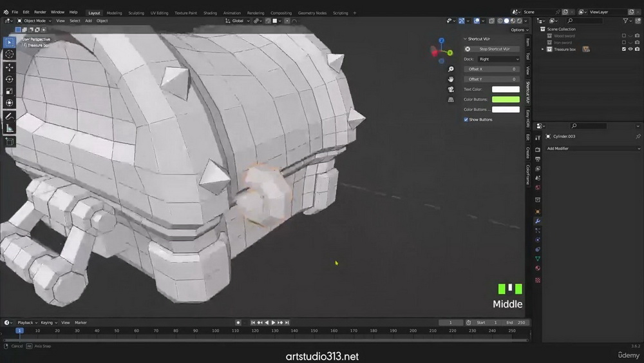
Task: Open the Playback dropdown in the timeline
Action: click(x=27, y=323)
